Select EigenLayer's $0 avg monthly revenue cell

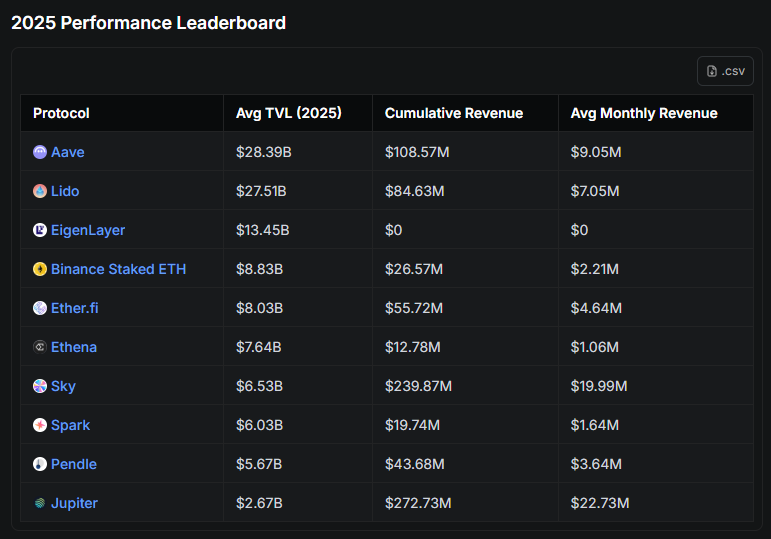click(x=656, y=230)
